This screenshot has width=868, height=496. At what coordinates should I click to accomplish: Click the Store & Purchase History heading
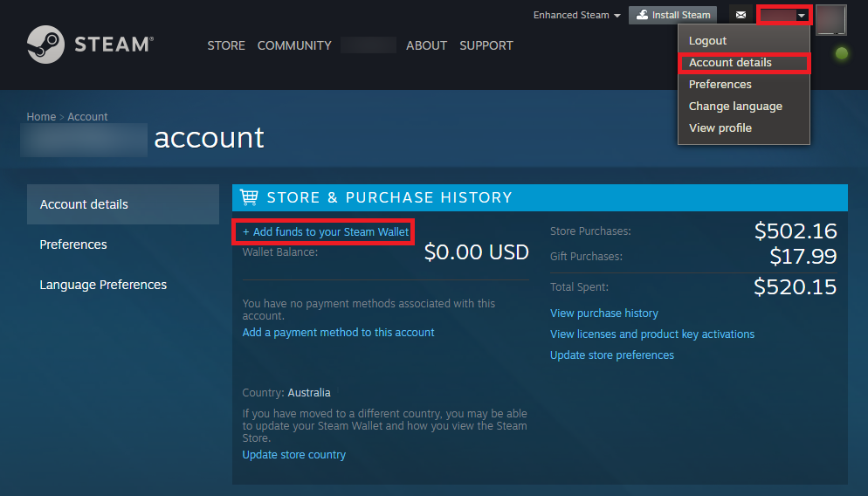tap(389, 197)
